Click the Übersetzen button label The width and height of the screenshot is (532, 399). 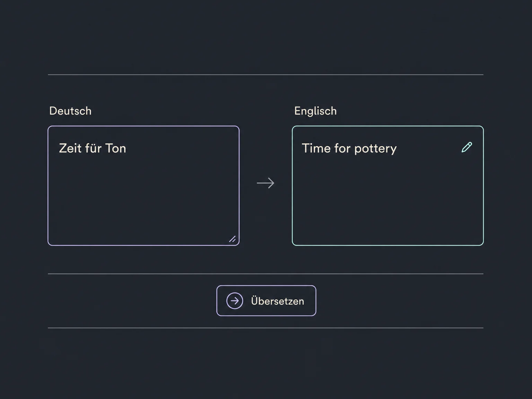pos(277,301)
